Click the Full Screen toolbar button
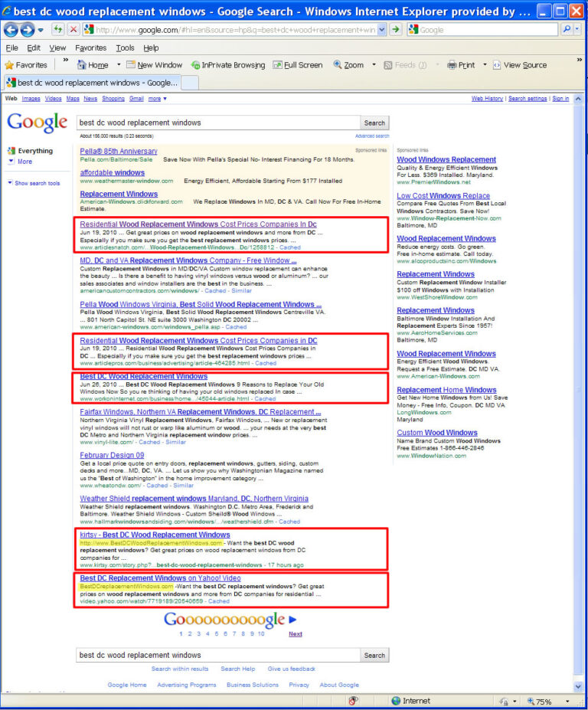This screenshot has height=710, width=588. 298,65
